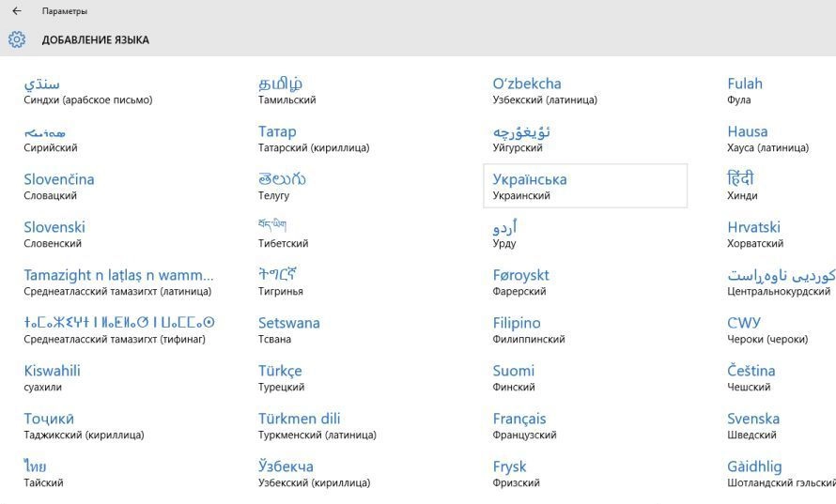Pick O'zbekcha (Узбекский латиница) language
Screen dimensions: 836x504
[x=545, y=90]
